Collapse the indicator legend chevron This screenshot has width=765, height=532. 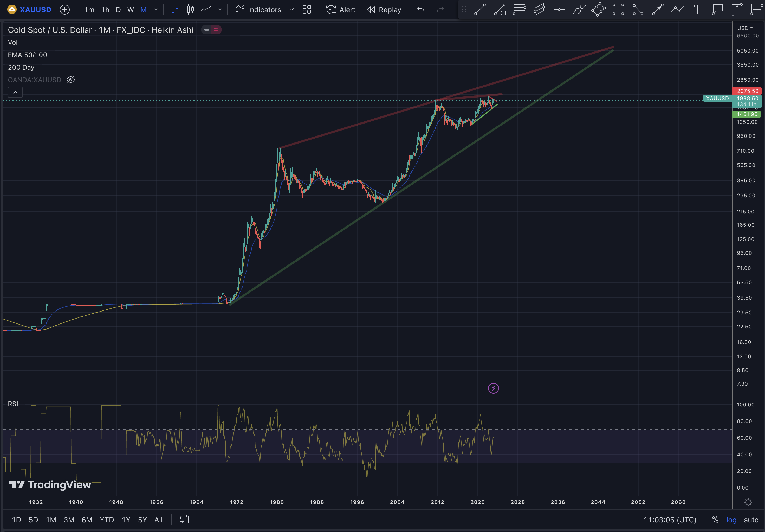coord(15,92)
